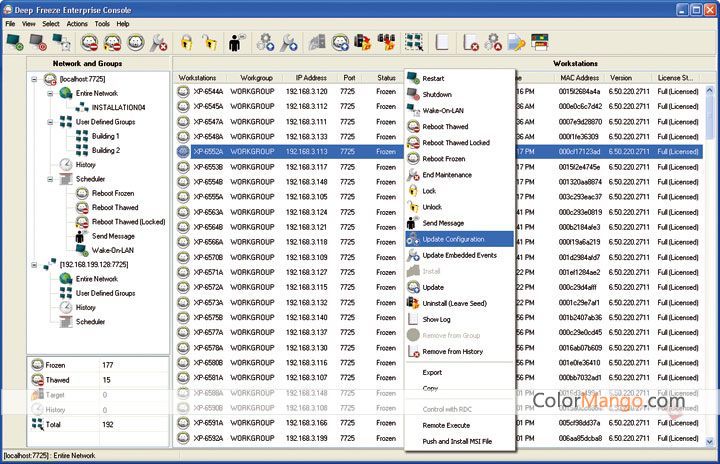The width and height of the screenshot is (720, 464).
Task: Choose Wake-On-LAN in the context menu
Action: click(459, 110)
